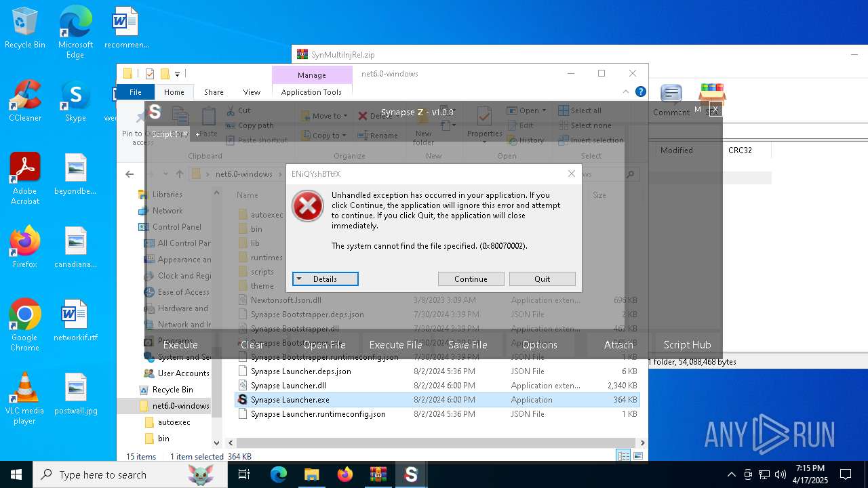Click File Explorer icon in the taskbar
This screenshot has height=488, width=868.
pos(311,474)
